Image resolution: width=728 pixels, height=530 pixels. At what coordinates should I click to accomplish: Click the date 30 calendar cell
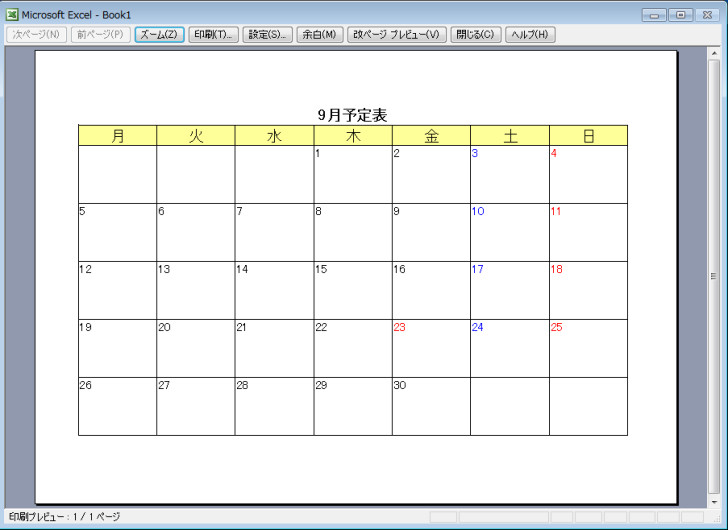[x=431, y=406]
